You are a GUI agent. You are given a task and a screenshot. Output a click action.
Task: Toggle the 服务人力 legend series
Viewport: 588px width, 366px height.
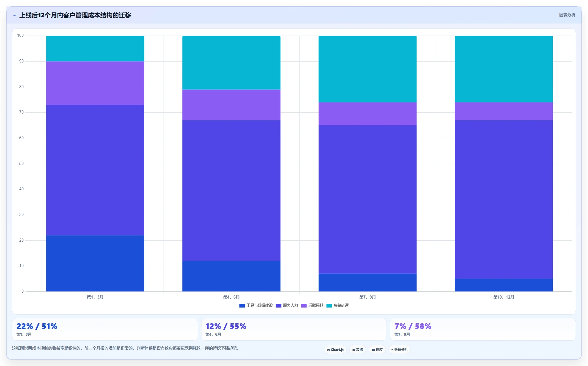click(287, 305)
